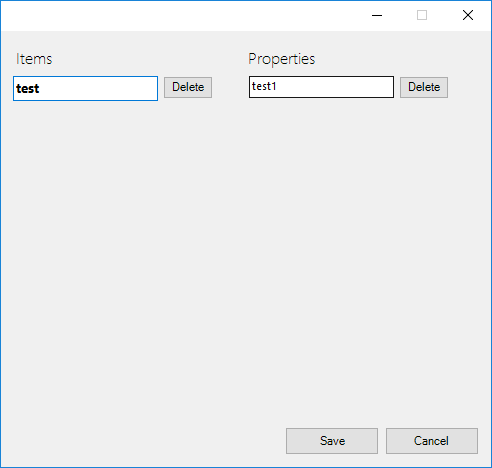Delete the 'test1' property entry
This screenshot has height=468, width=492.
pyautogui.click(x=424, y=87)
